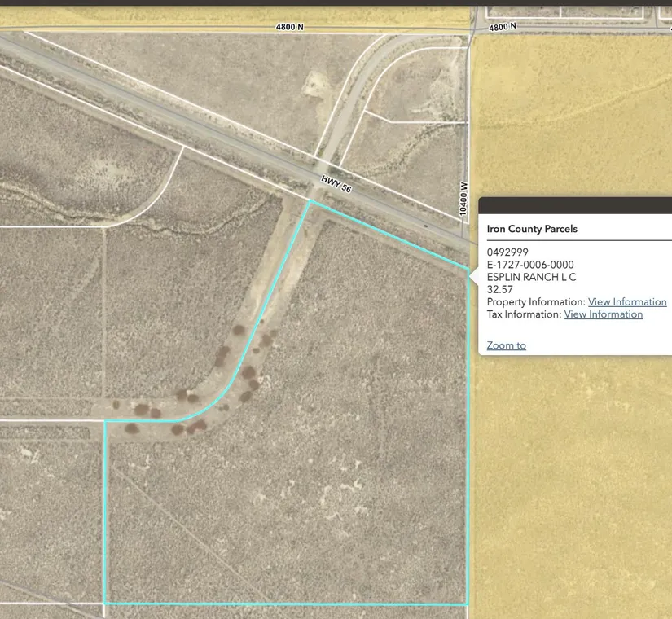Select the yellow field below the popup

pos(570,489)
